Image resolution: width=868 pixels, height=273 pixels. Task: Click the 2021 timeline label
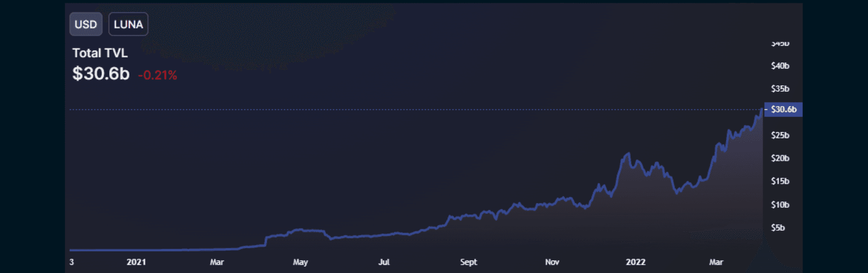pyautogui.click(x=136, y=262)
